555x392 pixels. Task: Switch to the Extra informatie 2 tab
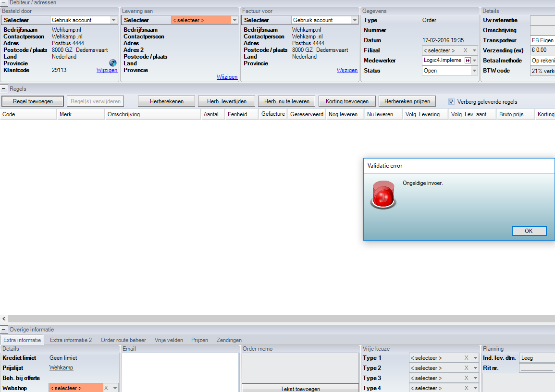tap(71, 340)
